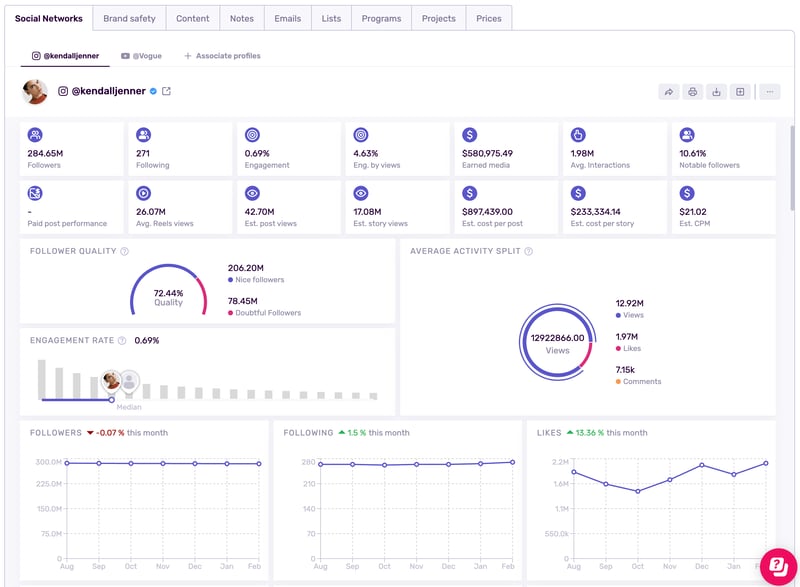800x587 pixels.
Task: Click the Median marker avatar on the engagement chart
Action: (x=129, y=381)
